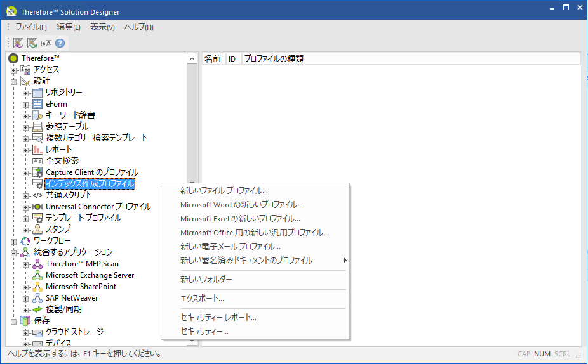Expand the レポート tree node
Screen dimensions: 588x364
pos(25,150)
